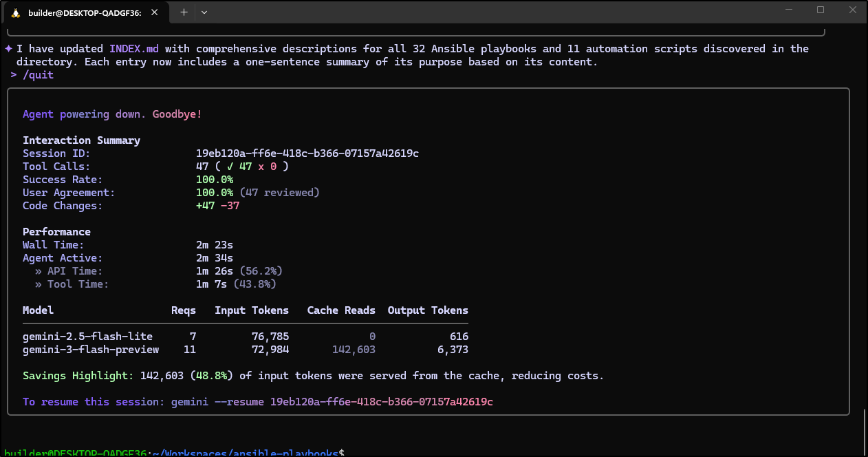868x457 pixels.
Task: Select the builder@DESKTOP-QADGF36 tab
Action: [x=84, y=13]
